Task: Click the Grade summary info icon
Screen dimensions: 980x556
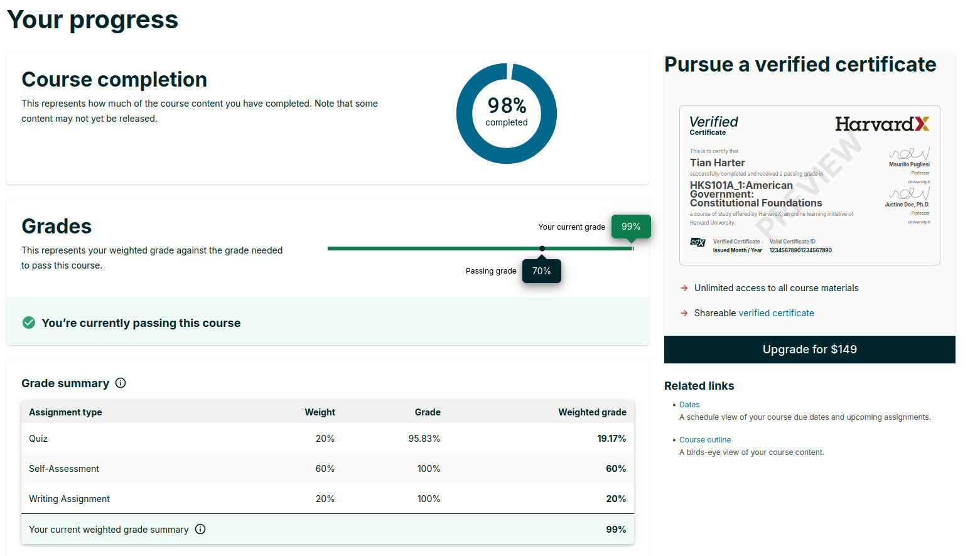Action: (x=121, y=383)
